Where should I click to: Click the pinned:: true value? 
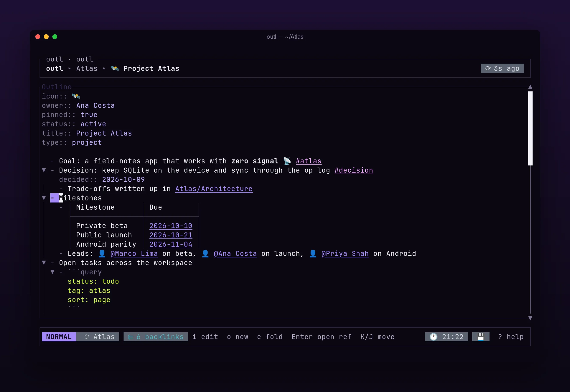[x=89, y=115]
